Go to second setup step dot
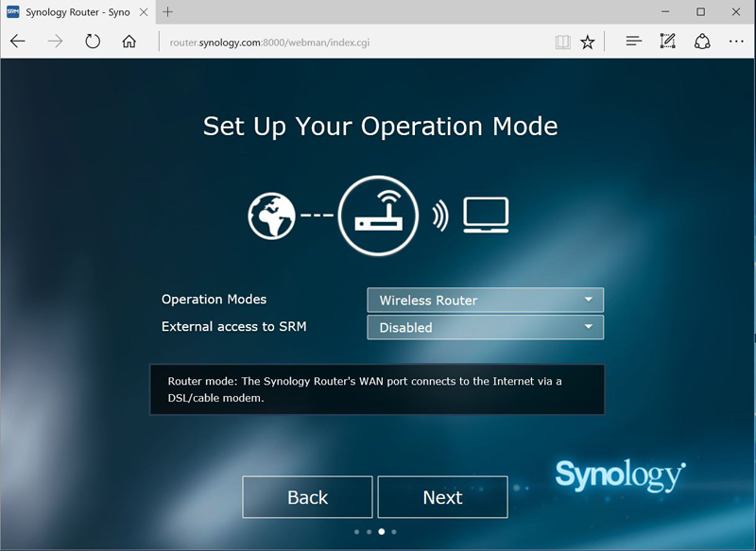Image resolution: width=756 pixels, height=551 pixels. tap(369, 532)
